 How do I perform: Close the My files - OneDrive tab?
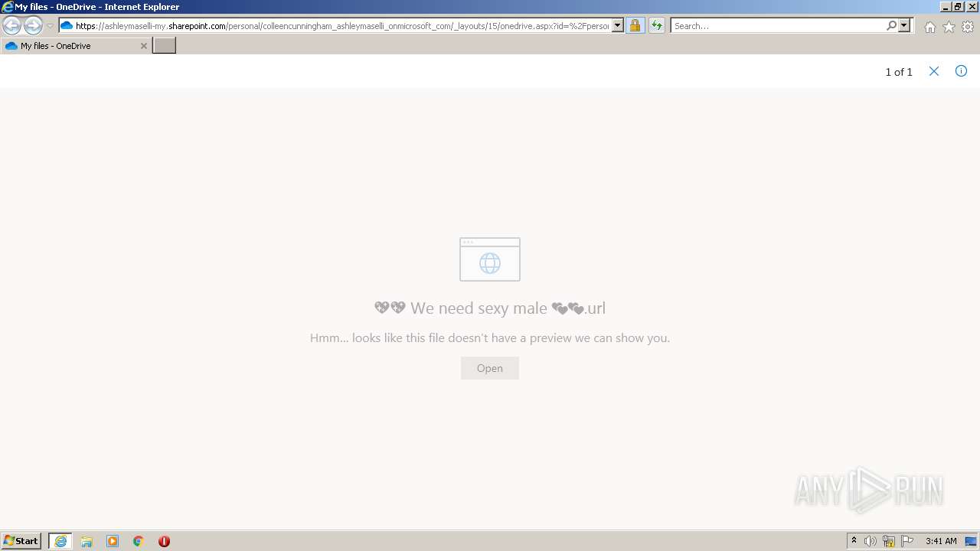coord(143,46)
